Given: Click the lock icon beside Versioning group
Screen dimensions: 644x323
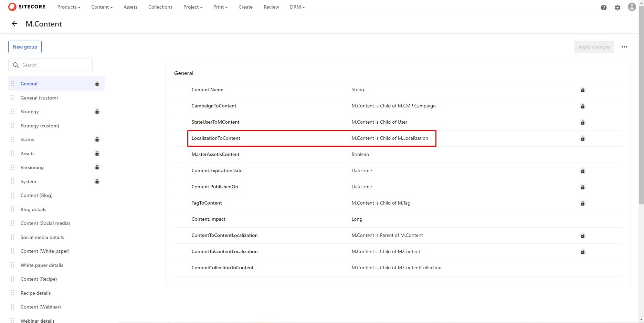Looking at the screenshot, I should point(97,167).
